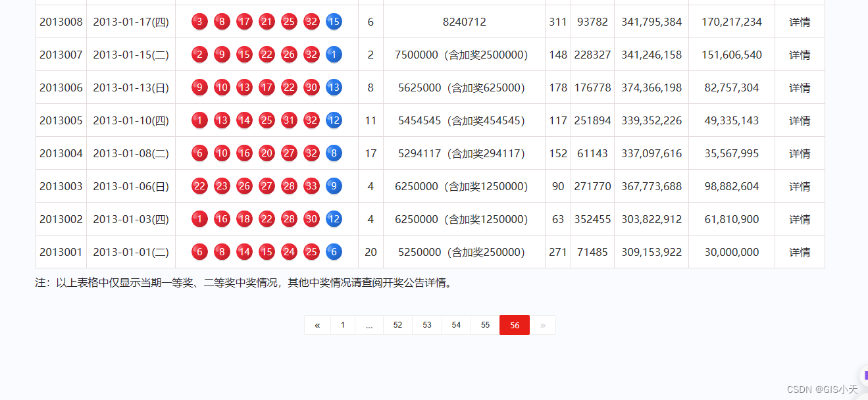Click blue ball 6 in draw 2013001
Screen dimensions: 868x400
[334, 252]
